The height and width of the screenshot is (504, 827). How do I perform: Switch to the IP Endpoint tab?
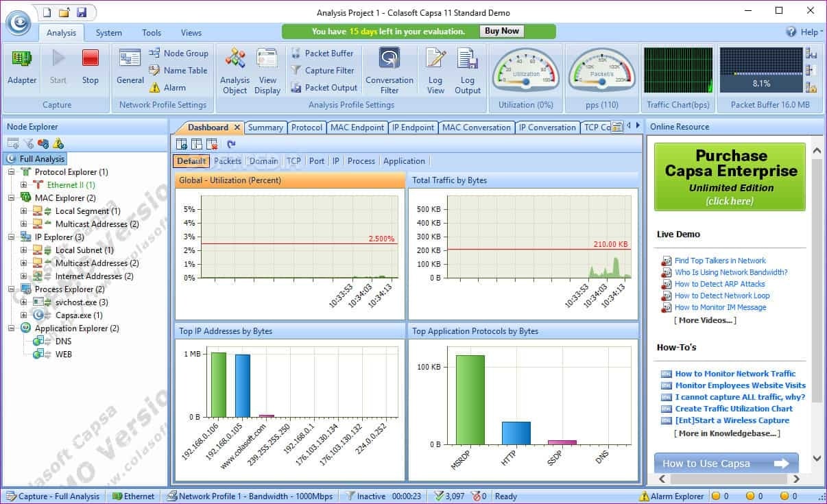click(413, 127)
